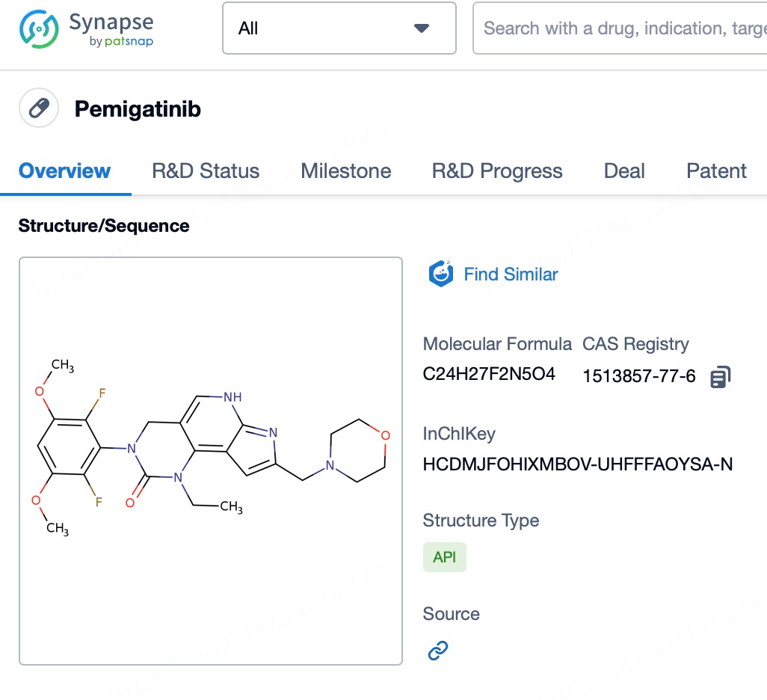Copy the CAS Registry number

pyautogui.click(x=721, y=377)
